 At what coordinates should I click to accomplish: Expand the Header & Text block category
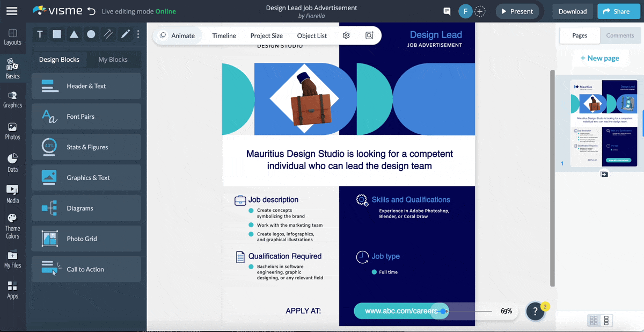(86, 86)
